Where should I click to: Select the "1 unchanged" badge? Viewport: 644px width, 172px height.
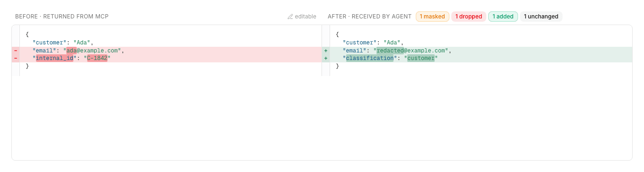click(541, 17)
